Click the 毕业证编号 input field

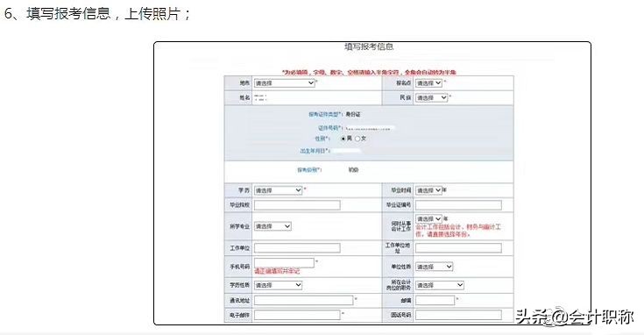tap(458, 204)
